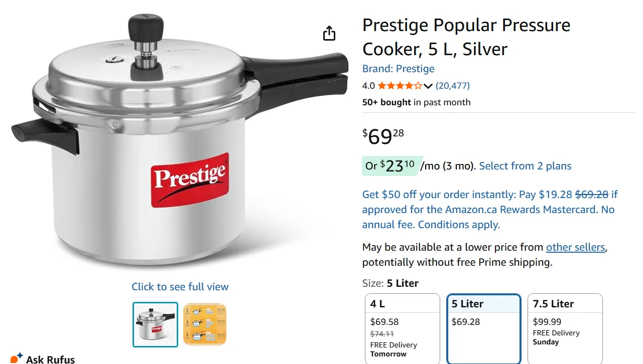Open the other sellers link
Image resolution: width=643 pixels, height=364 pixels.
coord(575,247)
